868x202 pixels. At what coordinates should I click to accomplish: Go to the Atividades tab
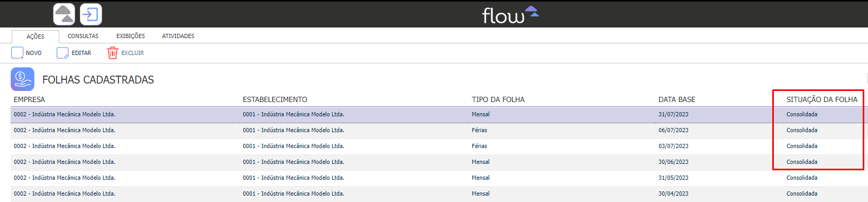click(x=178, y=36)
